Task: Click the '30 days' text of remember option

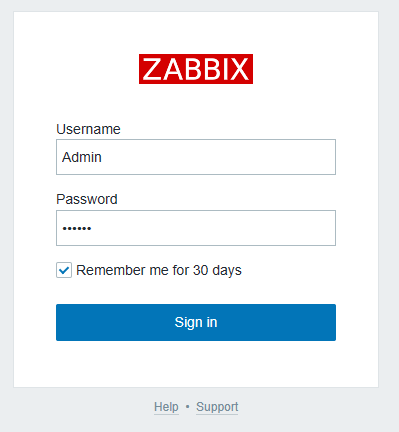Action: 217,270
